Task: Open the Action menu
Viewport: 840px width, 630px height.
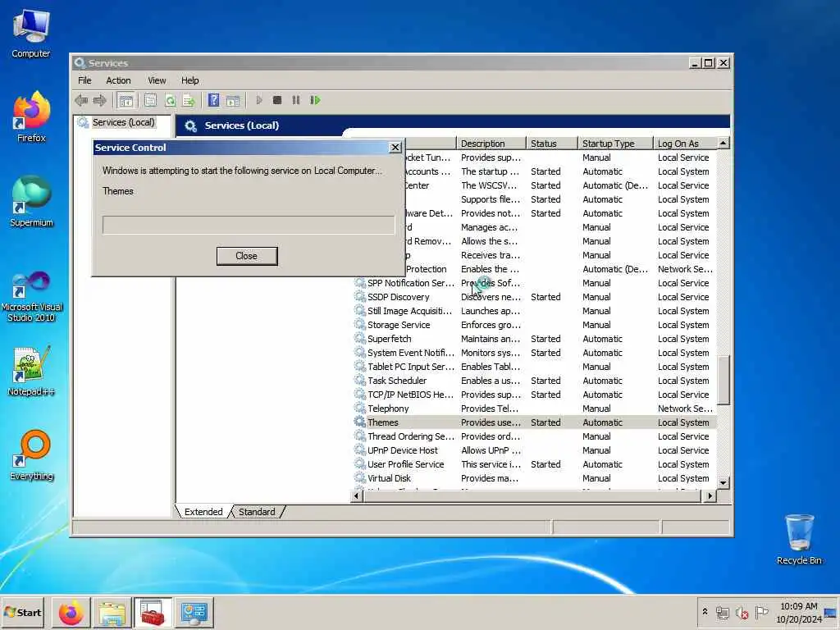Action: [118, 80]
